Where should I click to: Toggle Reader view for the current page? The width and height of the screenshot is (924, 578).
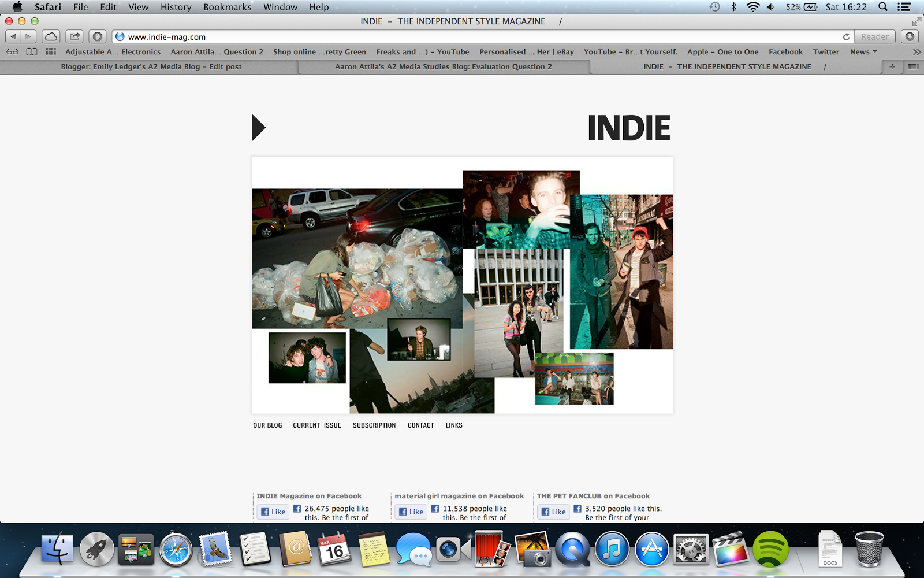pyautogui.click(x=874, y=36)
